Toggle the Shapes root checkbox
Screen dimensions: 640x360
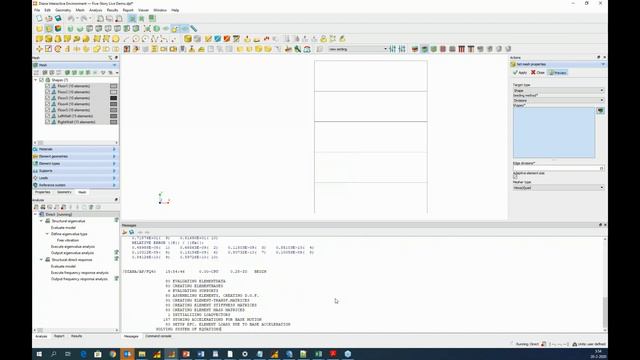click(x=42, y=80)
